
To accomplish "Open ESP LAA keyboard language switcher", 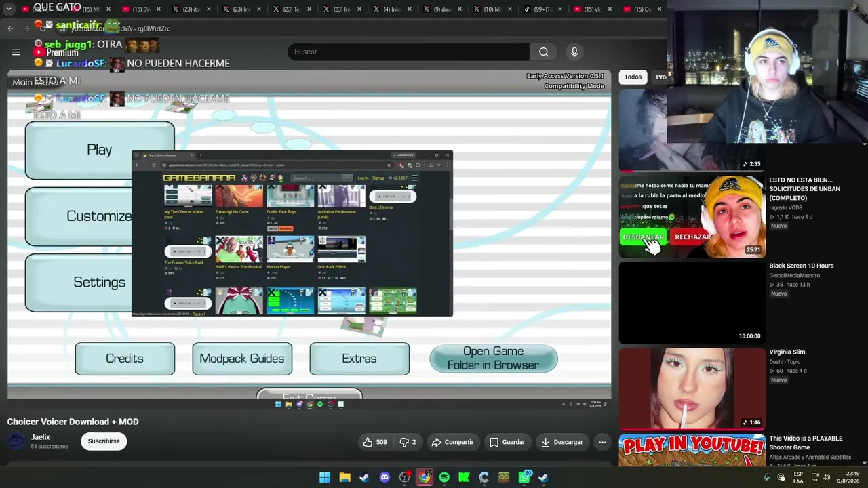I will tap(799, 477).
